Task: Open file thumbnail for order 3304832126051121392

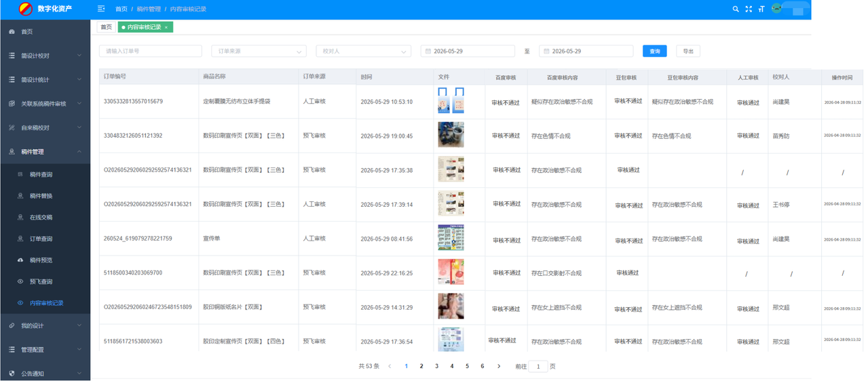Action: (451, 135)
